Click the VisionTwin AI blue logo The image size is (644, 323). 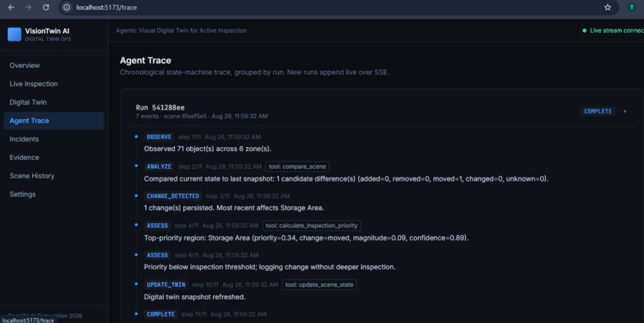[14, 34]
